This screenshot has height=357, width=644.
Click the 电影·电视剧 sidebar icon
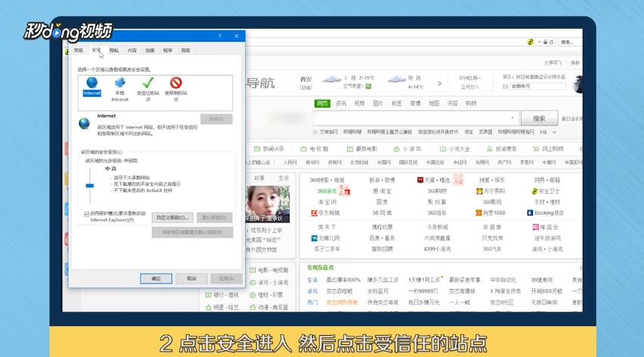point(252,270)
